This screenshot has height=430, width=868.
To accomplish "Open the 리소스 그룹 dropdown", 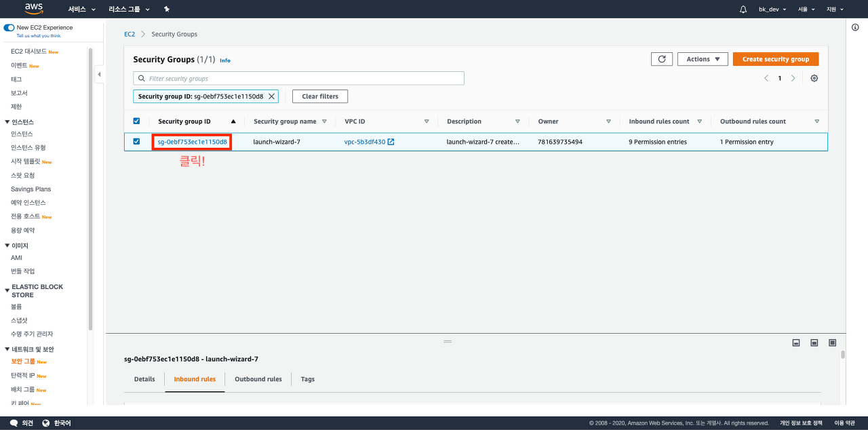I will click(129, 9).
